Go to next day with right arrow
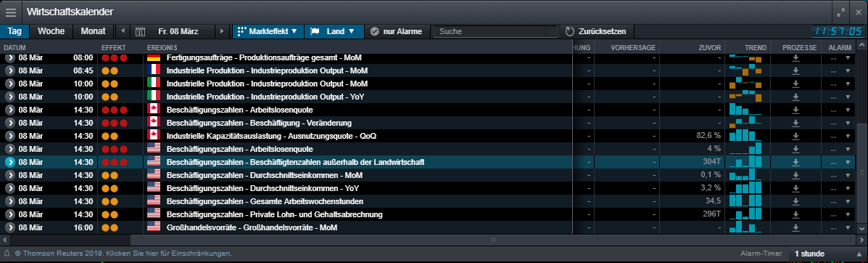 222,31
